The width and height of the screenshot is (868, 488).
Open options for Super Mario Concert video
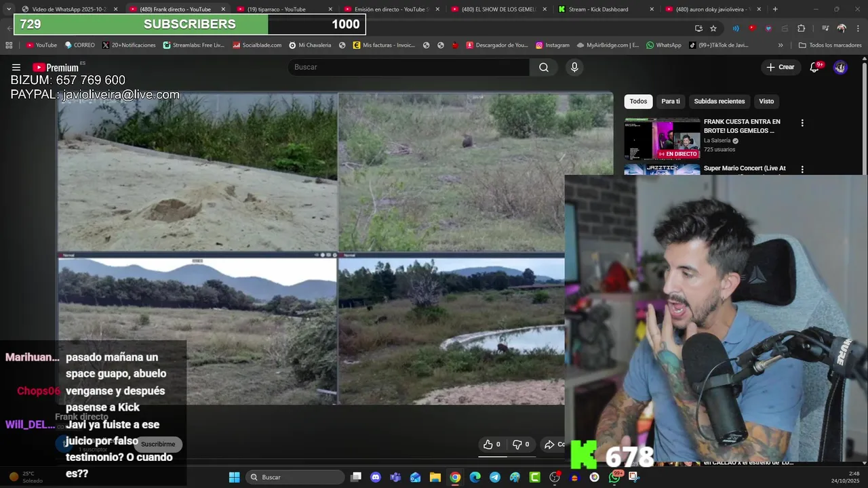[802, 169]
